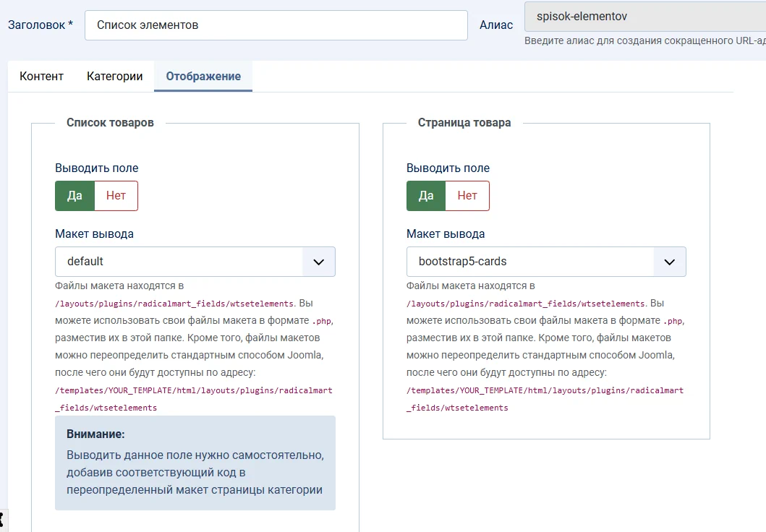Click the chevron on the default layout selector

317,262
